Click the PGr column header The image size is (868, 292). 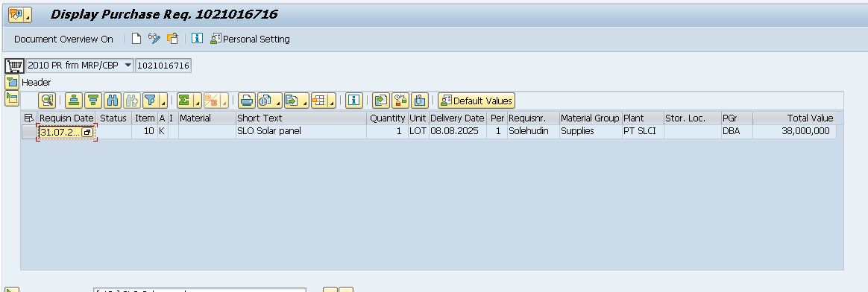pyautogui.click(x=736, y=118)
